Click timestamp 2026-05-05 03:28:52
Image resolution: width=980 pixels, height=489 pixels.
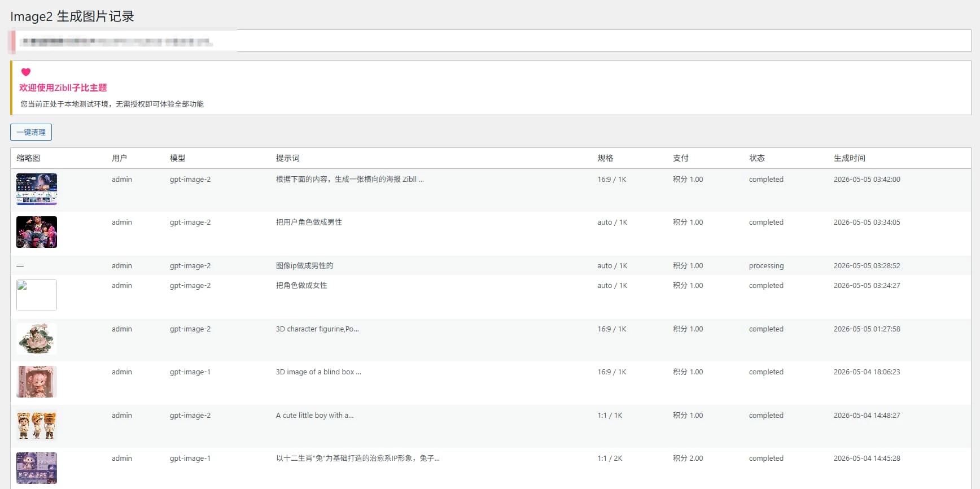click(867, 265)
